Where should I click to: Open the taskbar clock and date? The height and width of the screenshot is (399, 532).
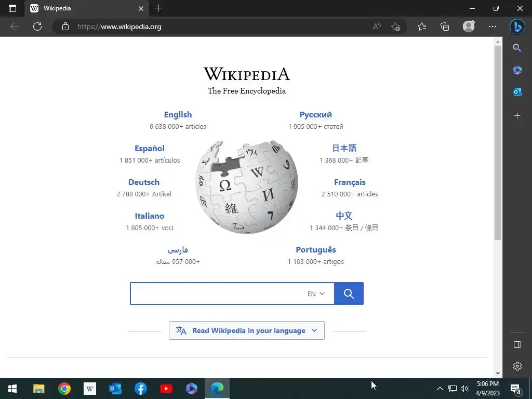487,389
